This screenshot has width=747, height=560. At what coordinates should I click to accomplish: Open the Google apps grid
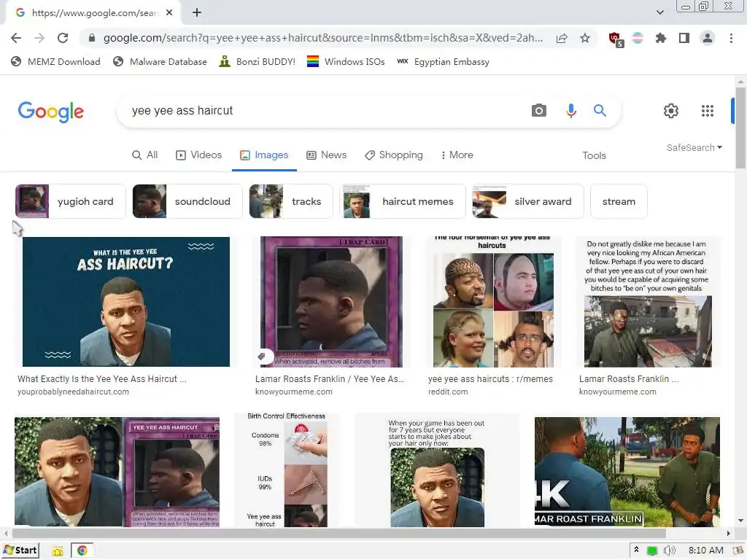pyautogui.click(x=708, y=111)
